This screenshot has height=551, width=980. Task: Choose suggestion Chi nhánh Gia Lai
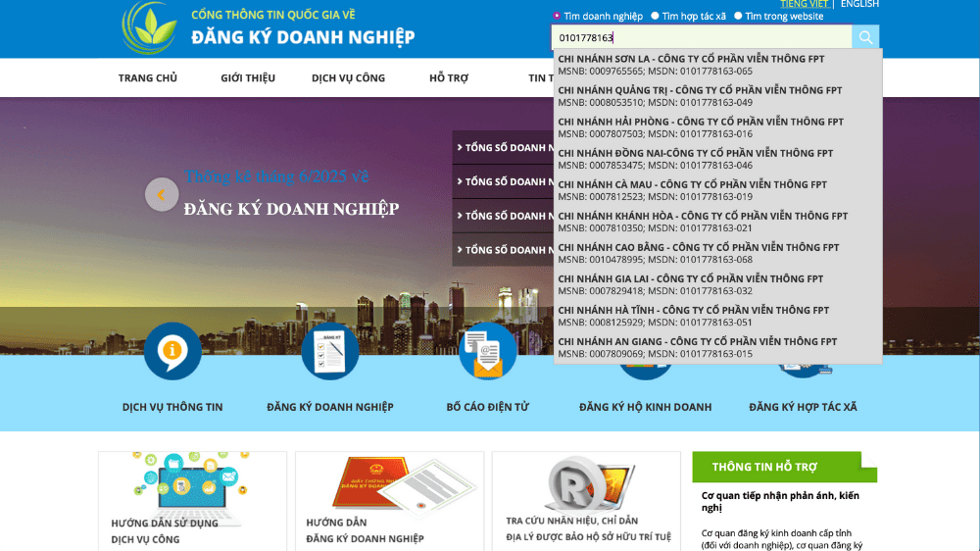coord(717,284)
